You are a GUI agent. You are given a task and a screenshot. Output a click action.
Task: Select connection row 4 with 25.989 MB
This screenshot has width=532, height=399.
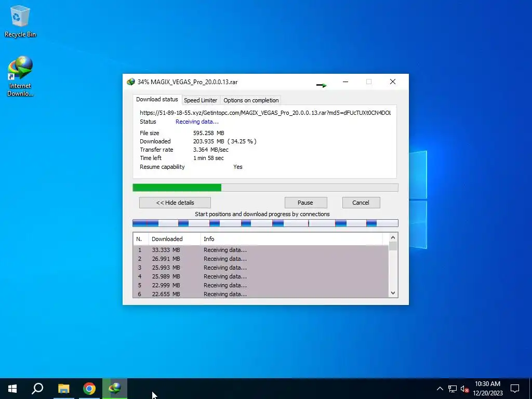coord(261,276)
